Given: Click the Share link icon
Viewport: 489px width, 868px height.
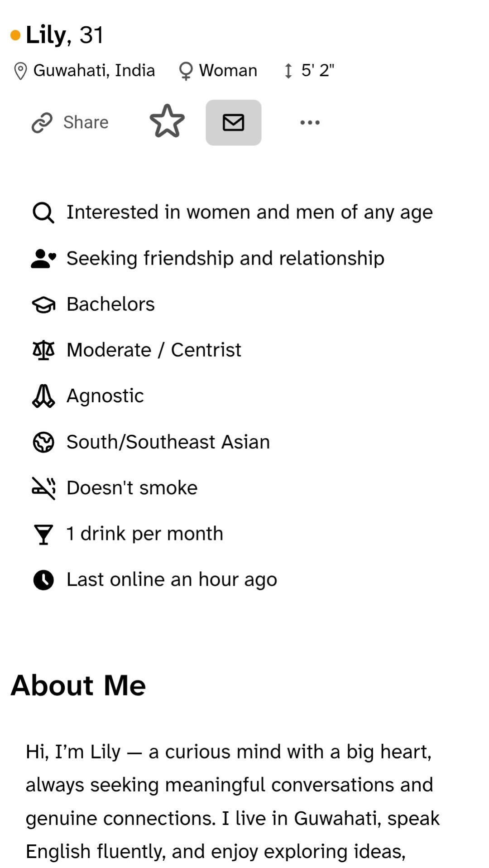Looking at the screenshot, I should pyautogui.click(x=42, y=123).
